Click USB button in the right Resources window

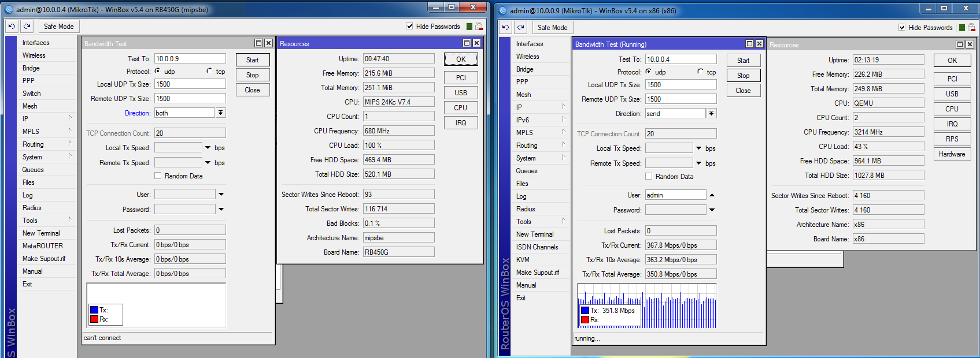click(x=952, y=94)
